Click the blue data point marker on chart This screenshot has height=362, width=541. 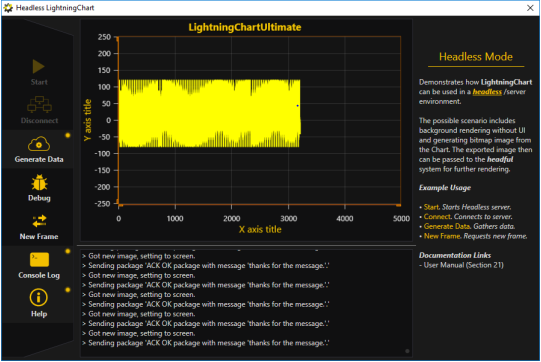tap(297, 106)
